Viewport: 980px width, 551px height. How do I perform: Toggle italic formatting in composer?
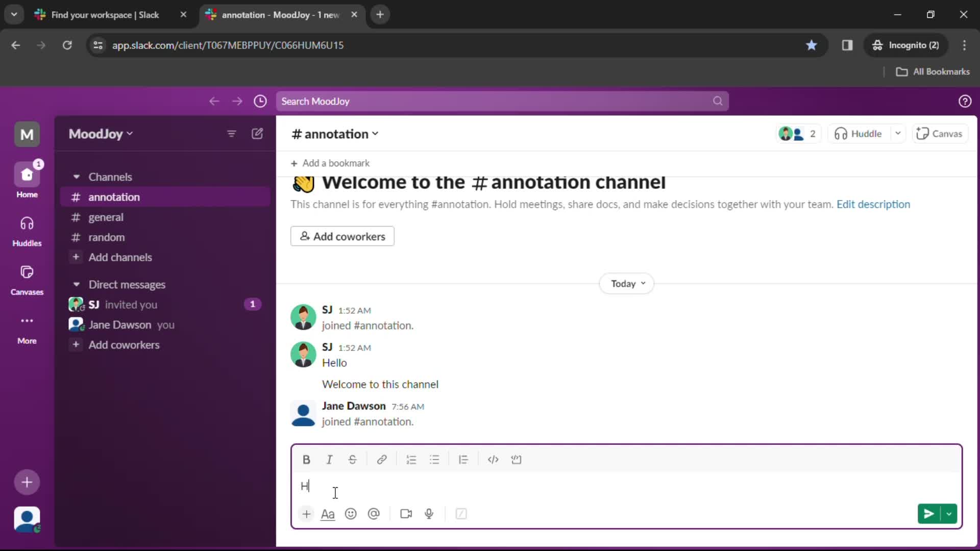(329, 460)
